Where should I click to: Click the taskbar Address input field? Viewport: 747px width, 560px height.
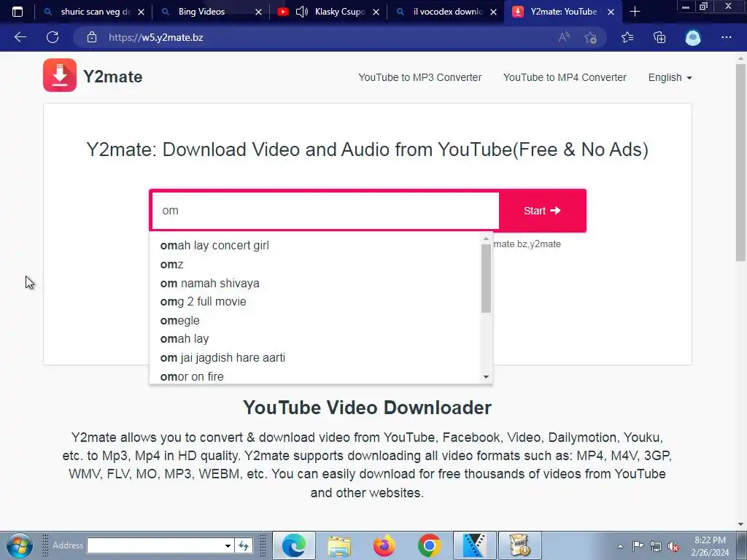[155, 545]
